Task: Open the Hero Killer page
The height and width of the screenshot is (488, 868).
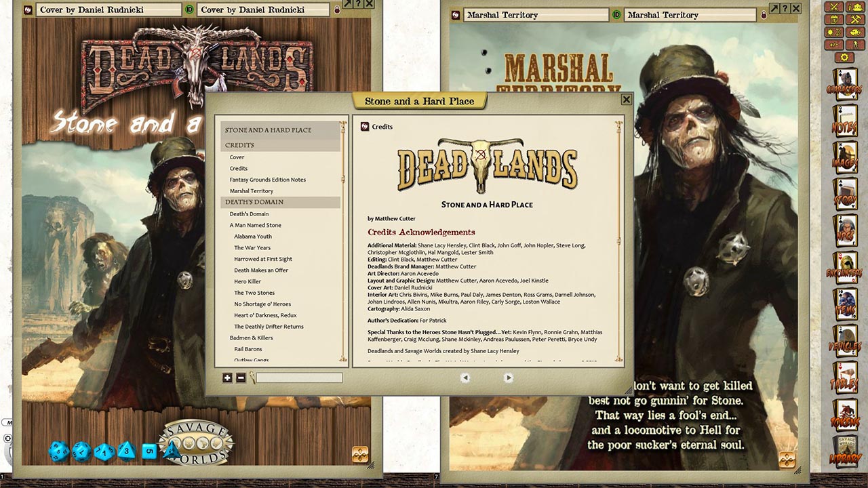Action: click(x=248, y=282)
